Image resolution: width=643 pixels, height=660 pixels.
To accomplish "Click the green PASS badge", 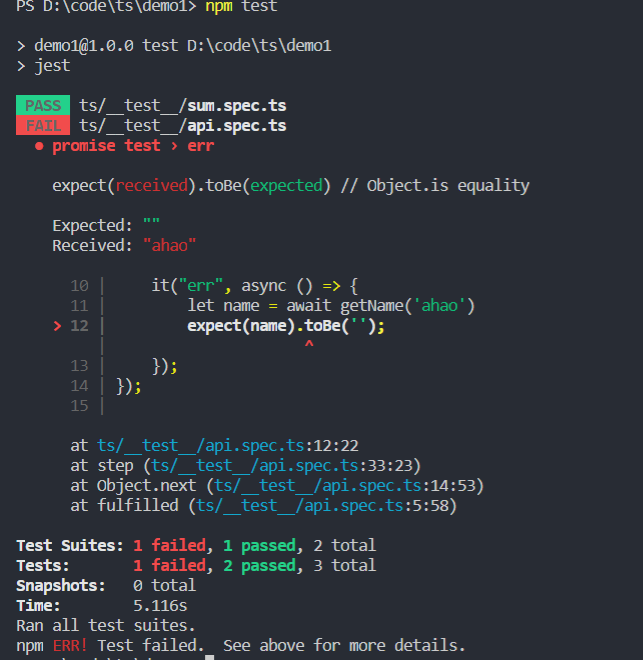I will (x=43, y=105).
